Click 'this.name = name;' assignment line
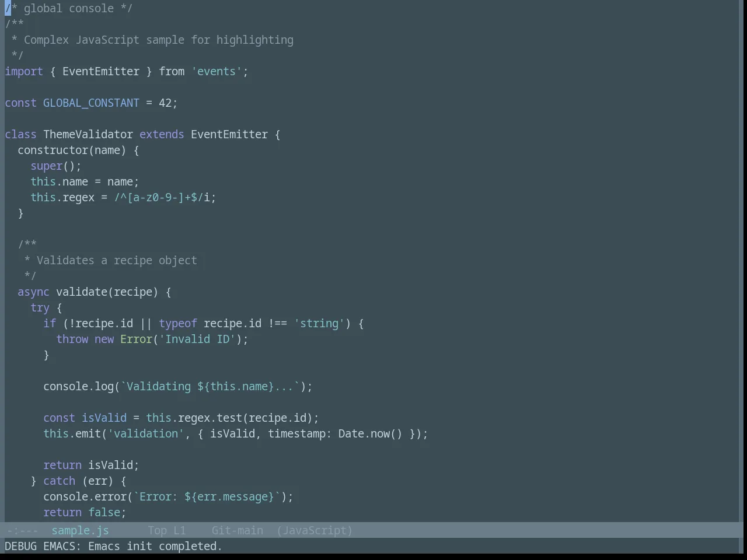The image size is (747, 560). click(x=85, y=181)
